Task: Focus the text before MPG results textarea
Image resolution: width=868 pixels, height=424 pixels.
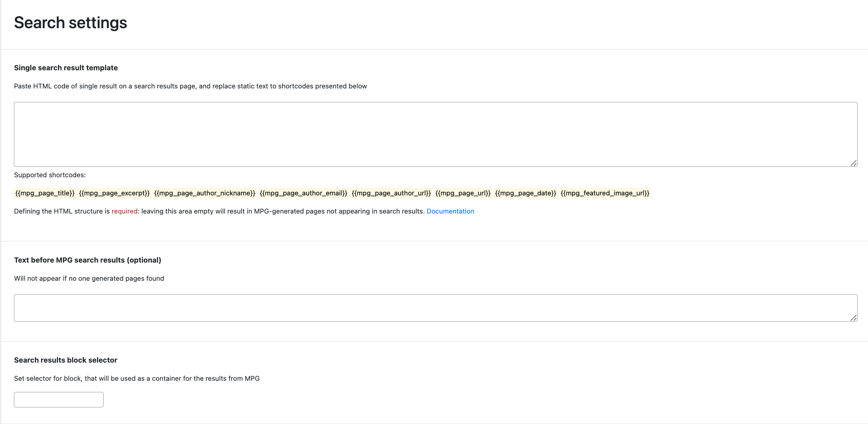Action: coord(435,308)
